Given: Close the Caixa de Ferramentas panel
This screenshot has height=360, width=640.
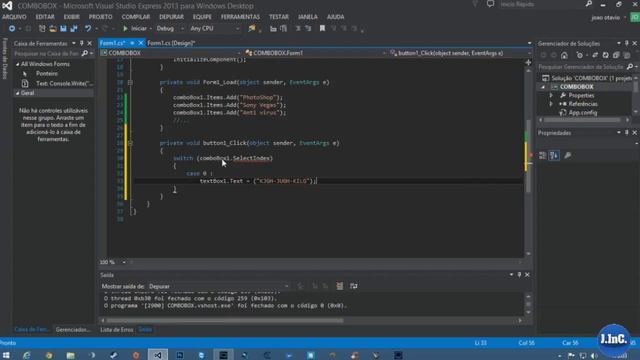Looking at the screenshot, I should [89, 43].
